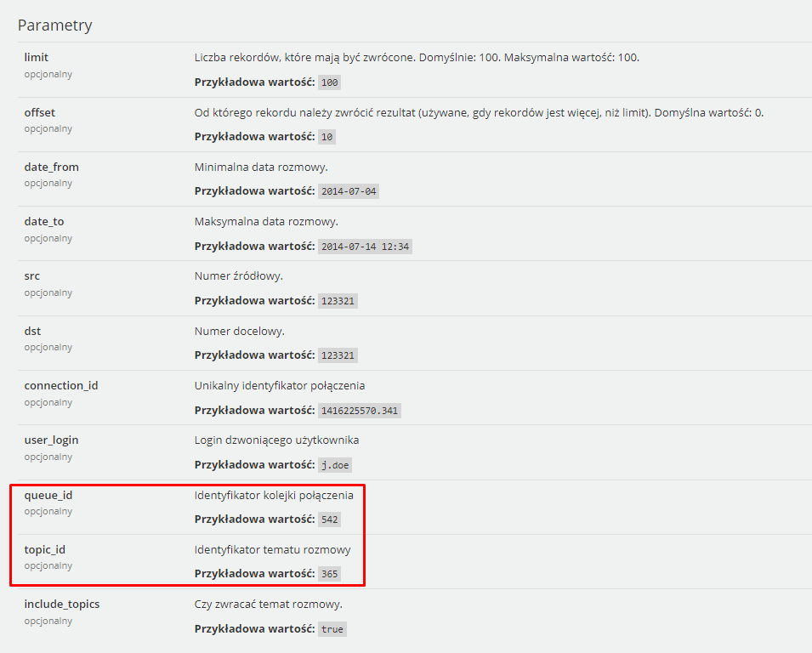Click description 'Minimalna data rozmowy.'
Screen dimensions: 812x653
tap(261, 167)
